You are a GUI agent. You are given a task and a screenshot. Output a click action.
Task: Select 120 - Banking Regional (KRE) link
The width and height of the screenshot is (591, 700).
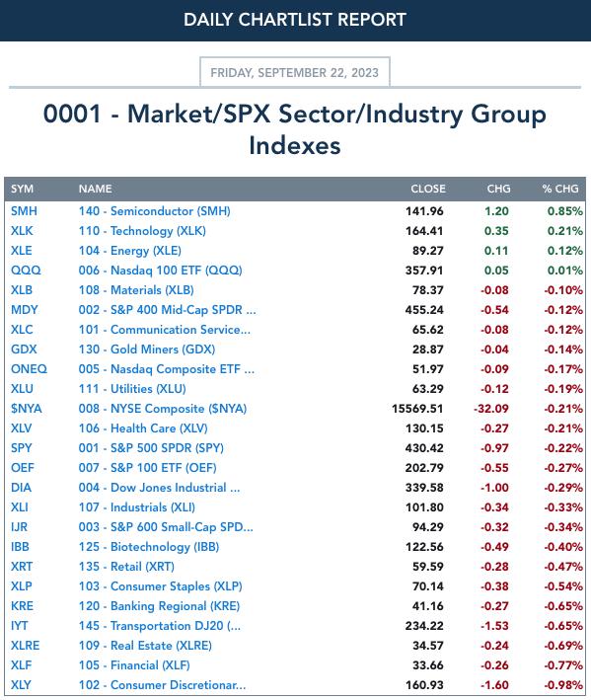[159, 606]
